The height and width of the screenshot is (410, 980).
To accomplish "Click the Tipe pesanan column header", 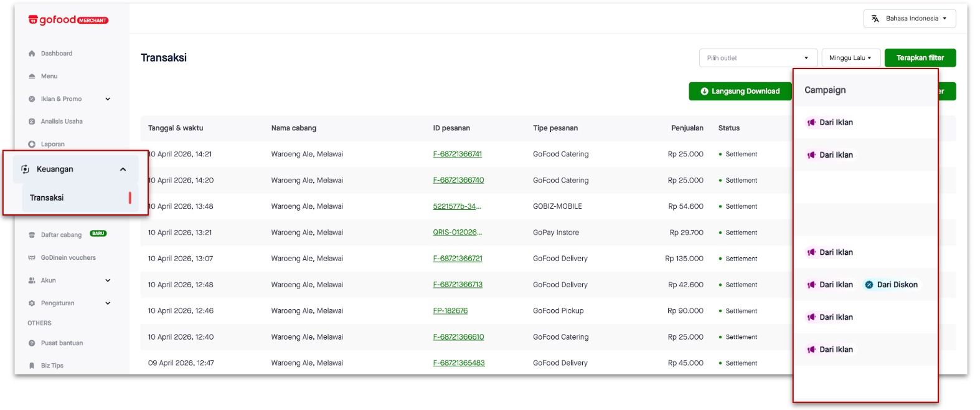I will (555, 128).
